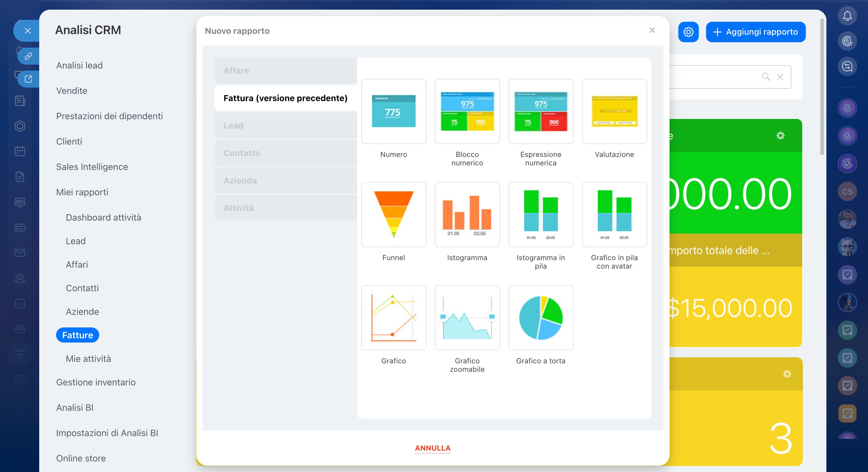Click the Aggiungi rapporto button
This screenshot has height=472, width=868.
(756, 32)
